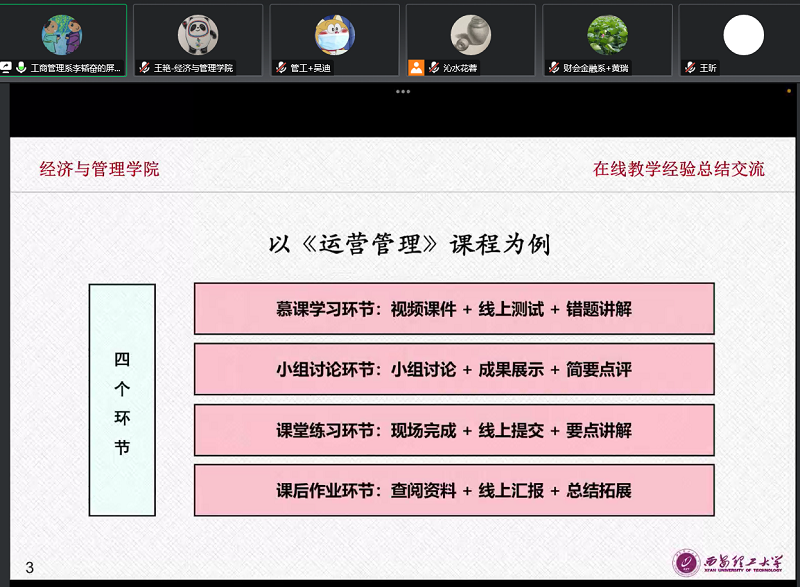
Task: Click muted microphone icon beside 王艳-经济与管理学院
Action: 145,68
